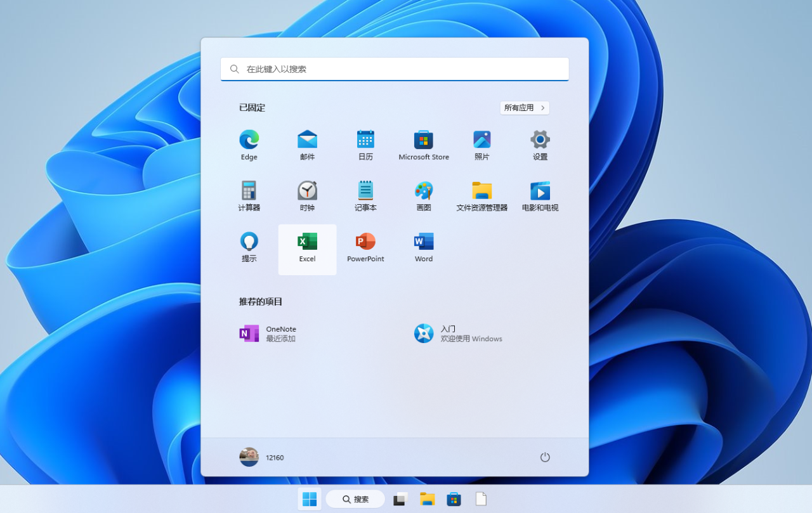Open the Photos (照片) app
The height and width of the screenshot is (513, 812).
(x=482, y=145)
